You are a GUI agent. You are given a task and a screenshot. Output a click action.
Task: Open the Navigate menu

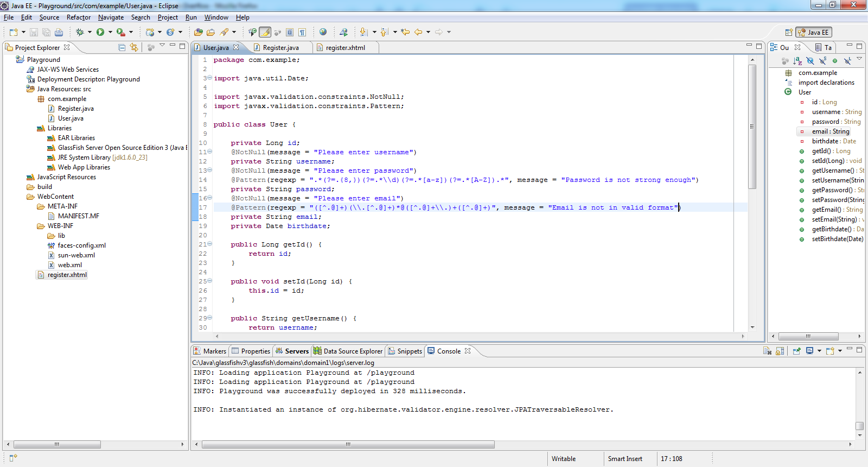point(111,17)
